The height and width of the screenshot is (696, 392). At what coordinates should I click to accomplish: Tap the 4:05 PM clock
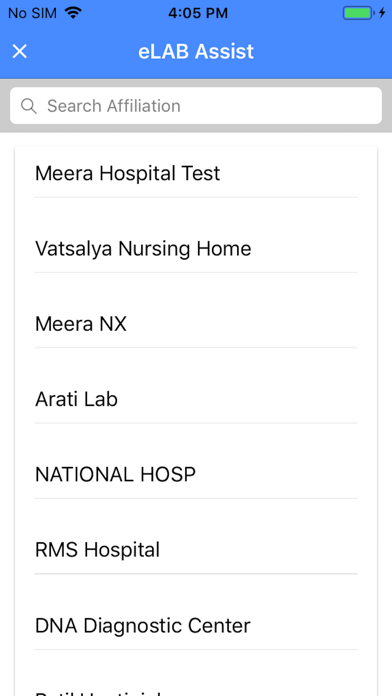tap(198, 13)
